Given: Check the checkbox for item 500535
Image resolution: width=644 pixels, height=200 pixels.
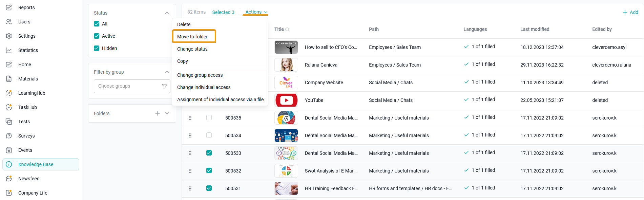Looking at the screenshot, I should point(209,117).
